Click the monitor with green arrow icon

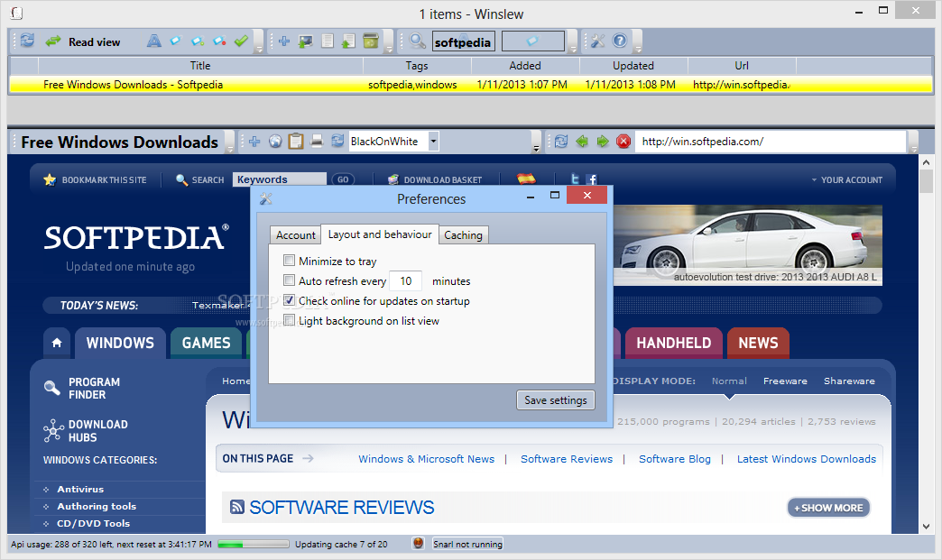[x=306, y=41]
